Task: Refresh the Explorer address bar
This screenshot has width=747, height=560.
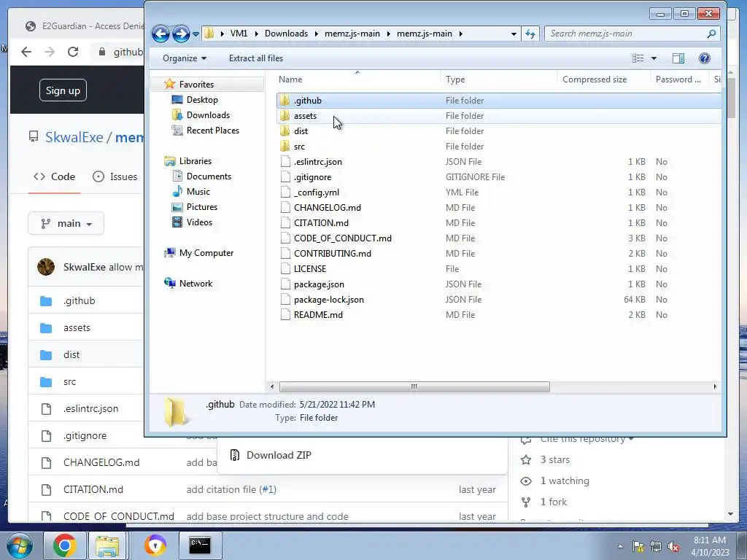Action: click(x=530, y=34)
